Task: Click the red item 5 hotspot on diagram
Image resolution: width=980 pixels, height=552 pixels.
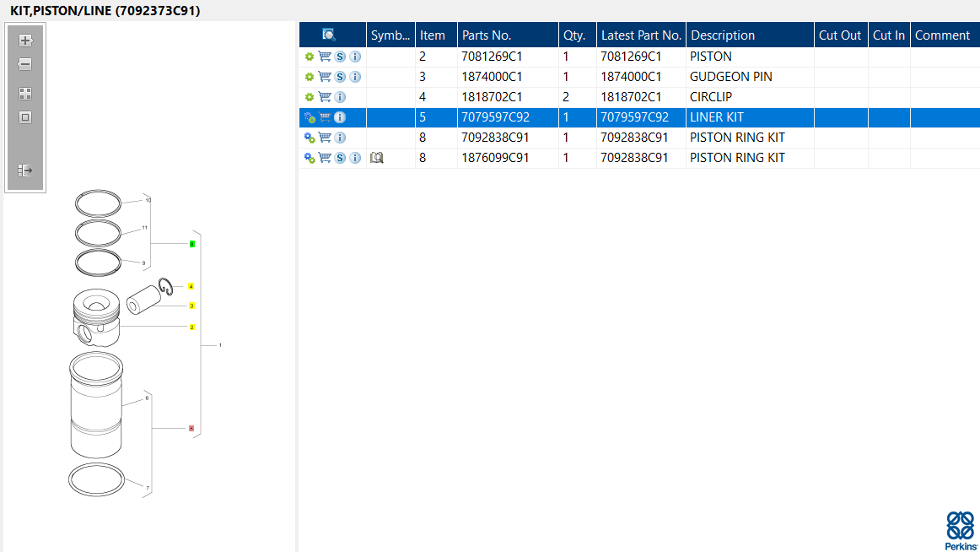Action: 191,428
